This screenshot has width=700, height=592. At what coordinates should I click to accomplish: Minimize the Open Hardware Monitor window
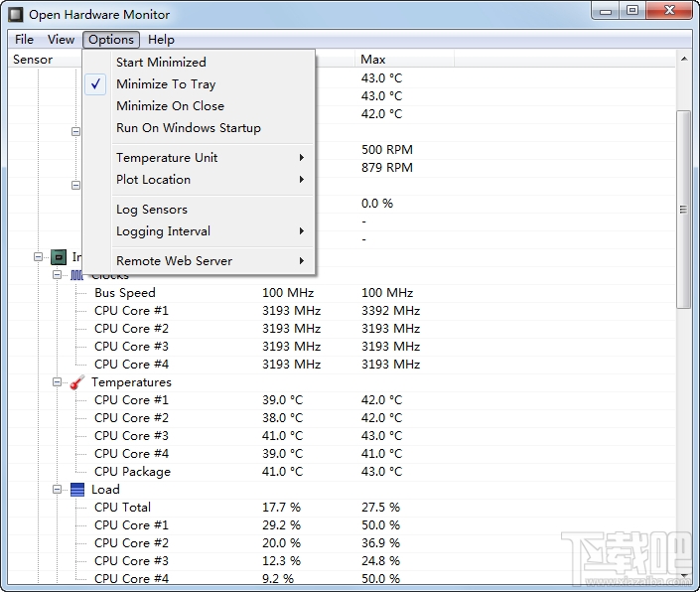pyautogui.click(x=606, y=11)
